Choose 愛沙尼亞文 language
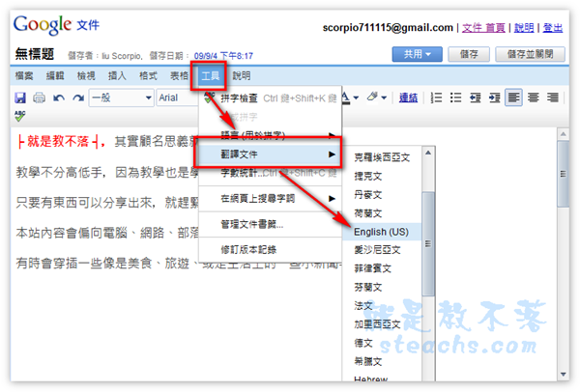Image resolution: width=580 pixels, height=392 pixels. [382, 250]
